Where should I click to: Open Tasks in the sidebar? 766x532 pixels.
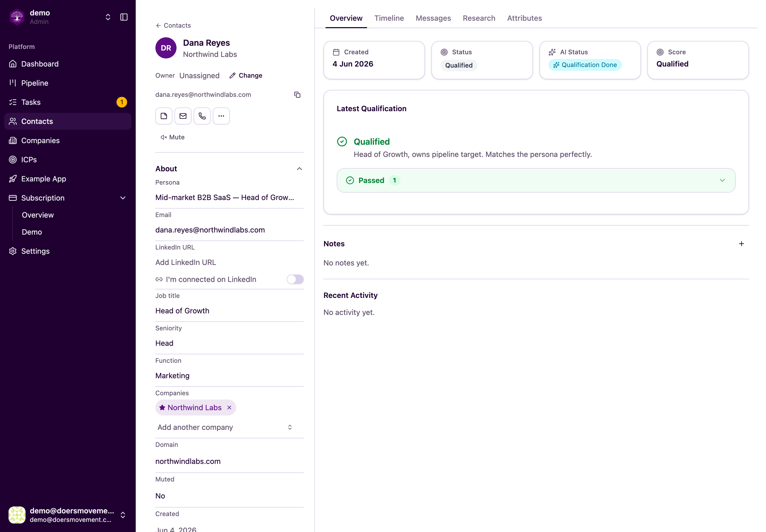click(x=68, y=102)
